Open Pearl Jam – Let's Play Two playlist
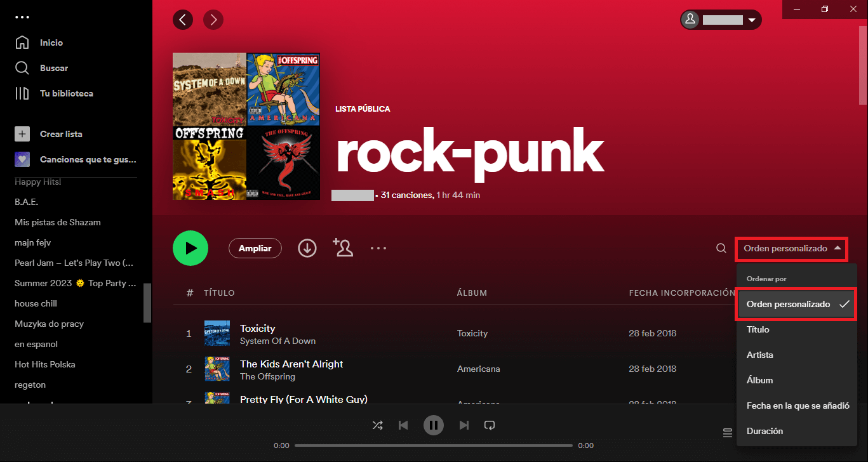 point(74,263)
